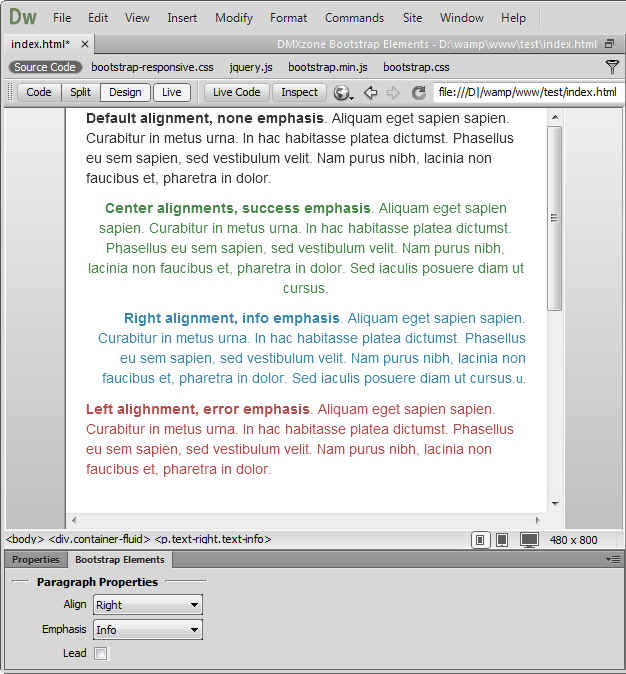
Task: Select div.container-fluid in tag selector
Action: (99, 539)
